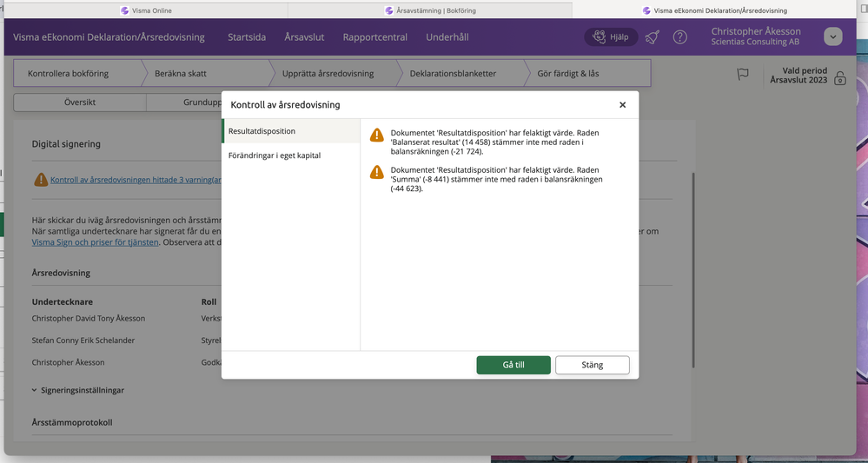Click the flag icon near Vald period

pos(743,75)
